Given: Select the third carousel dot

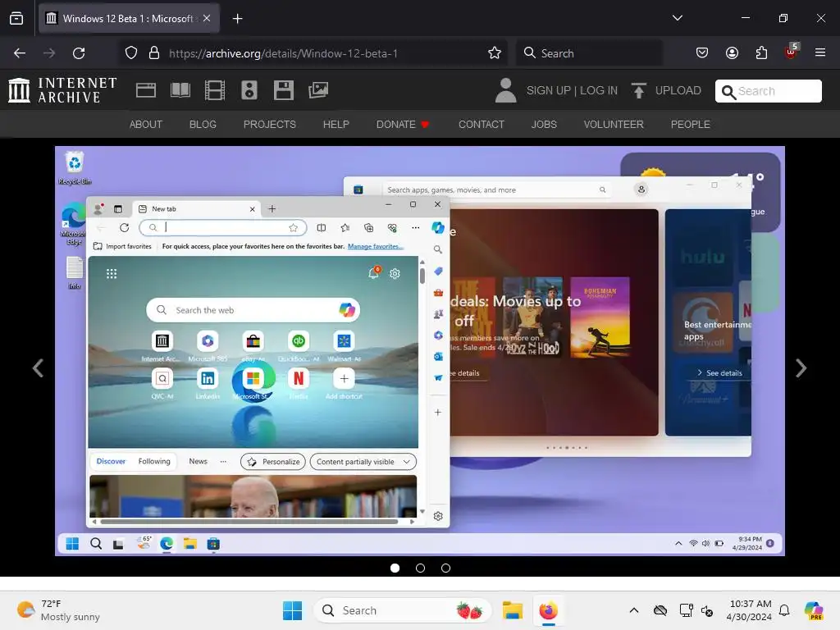Looking at the screenshot, I should click(x=445, y=568).
